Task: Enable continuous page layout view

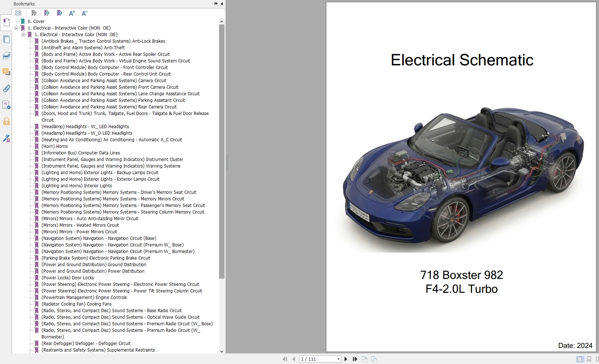Action: point(589,359)
